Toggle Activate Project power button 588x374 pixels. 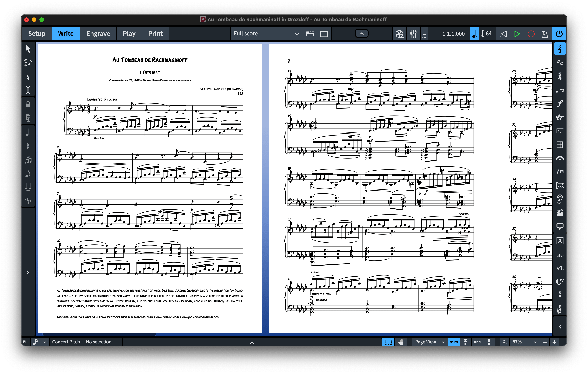(559, 34)
